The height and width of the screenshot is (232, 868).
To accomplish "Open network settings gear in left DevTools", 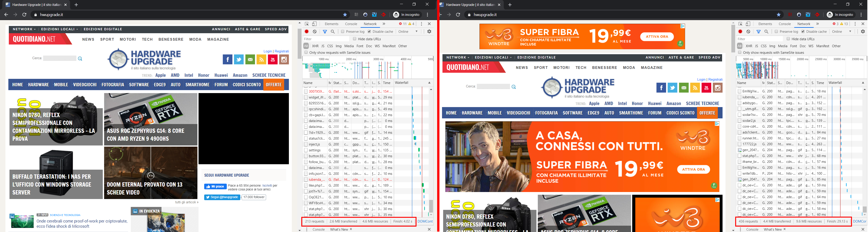I will click(x=429, y=31).
